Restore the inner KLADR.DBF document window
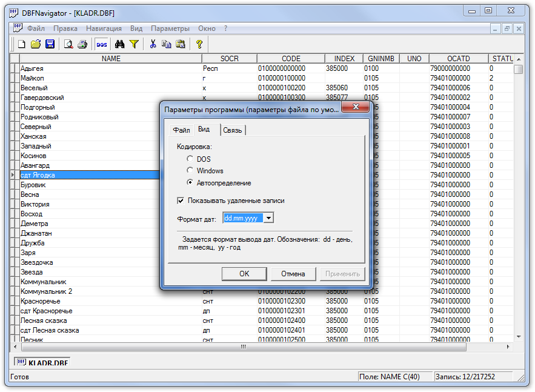 pos(507,28)
